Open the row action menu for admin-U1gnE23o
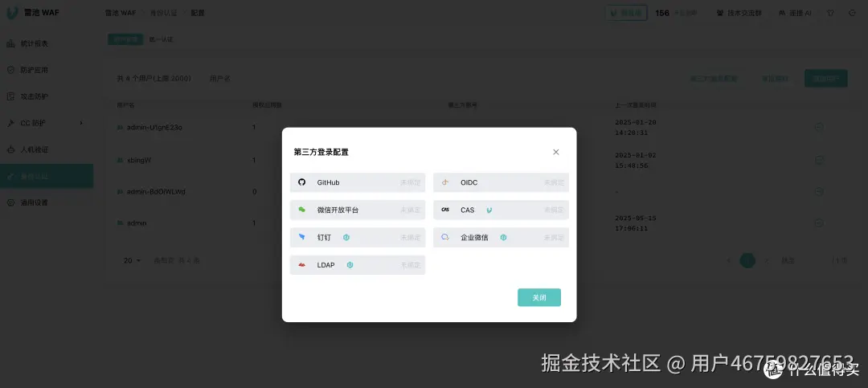Image resolution: width=868 pixels, height=388 pixels. 819,127
